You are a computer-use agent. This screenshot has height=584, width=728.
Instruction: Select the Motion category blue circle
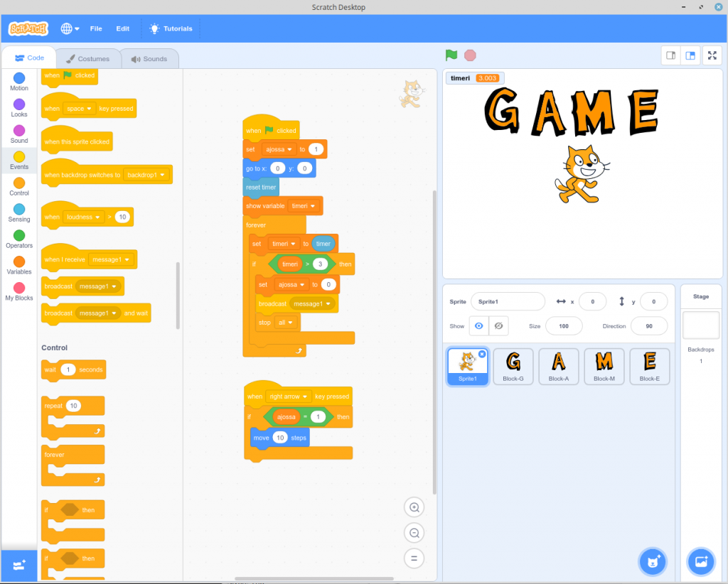coord(19,78)
